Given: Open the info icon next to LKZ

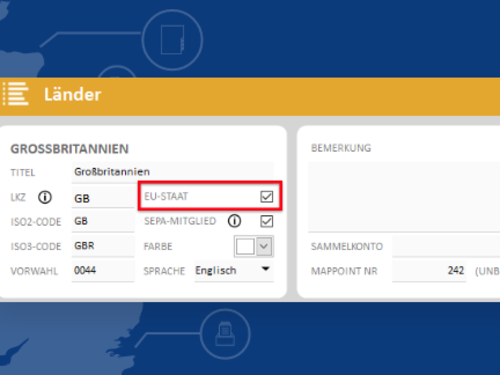Looking at the screenshot, I should [x=45, y=197].
